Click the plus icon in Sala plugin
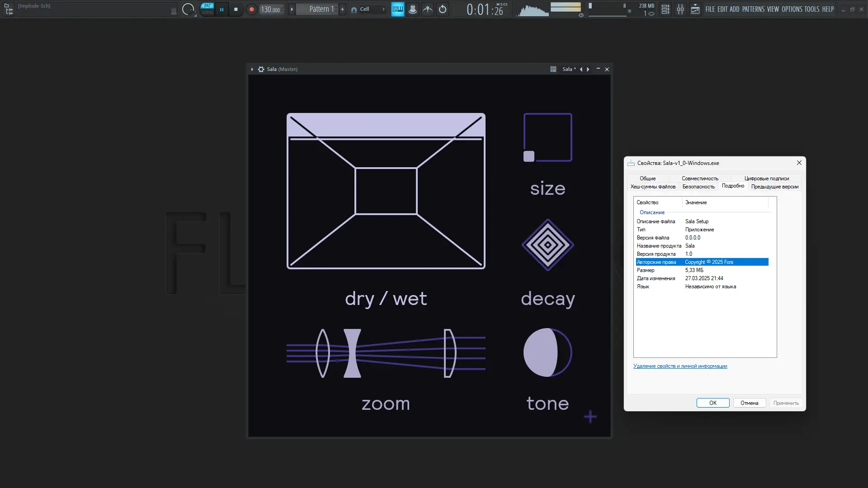 point(590,417)
